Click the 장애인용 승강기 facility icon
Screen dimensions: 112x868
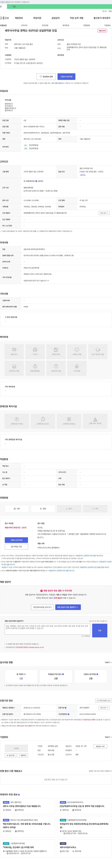pos(43,421)
